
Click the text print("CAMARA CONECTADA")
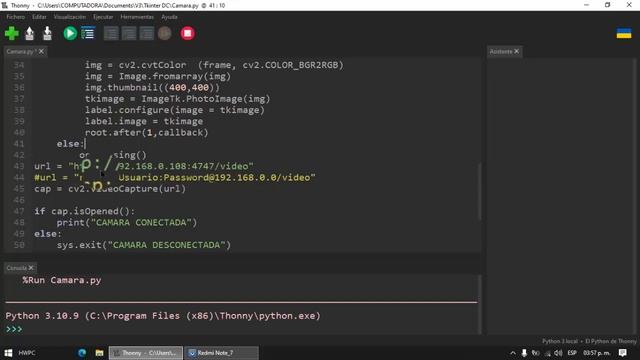pyautogui.click(x=127, y=222)
